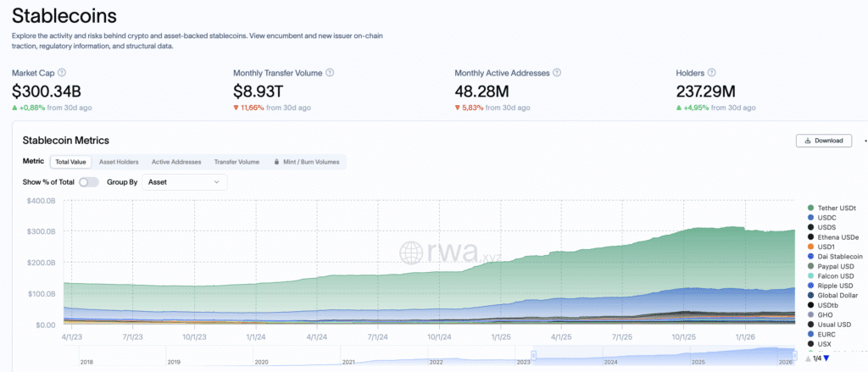The height and width of the screenshot is (372, 868).
Task: Select the Transfer Volume metric tab
Action: (236, 161)
